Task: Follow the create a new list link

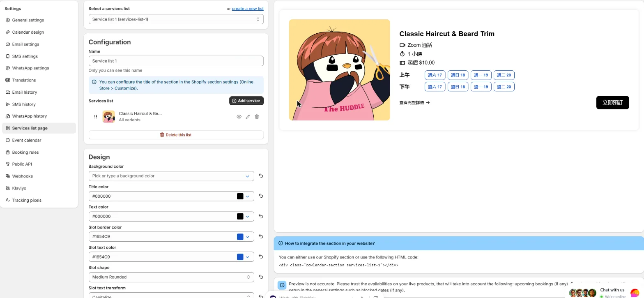Action: (248, 9)
